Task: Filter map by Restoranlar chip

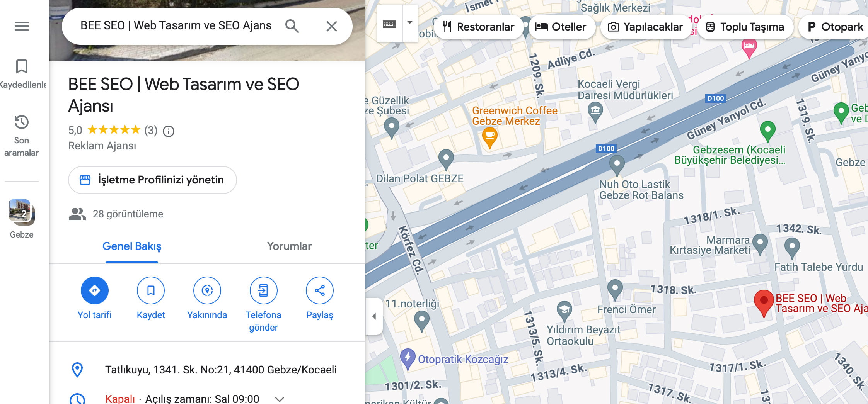Action: [x=478, y=27]
